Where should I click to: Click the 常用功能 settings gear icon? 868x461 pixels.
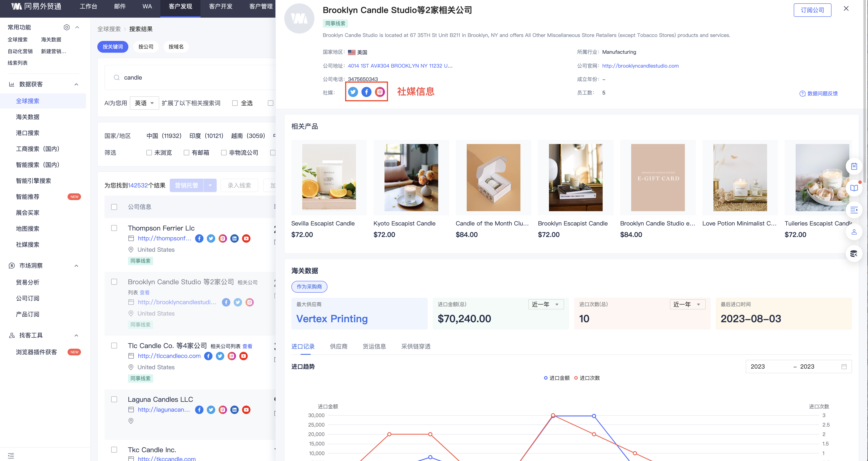click(67, 27)
